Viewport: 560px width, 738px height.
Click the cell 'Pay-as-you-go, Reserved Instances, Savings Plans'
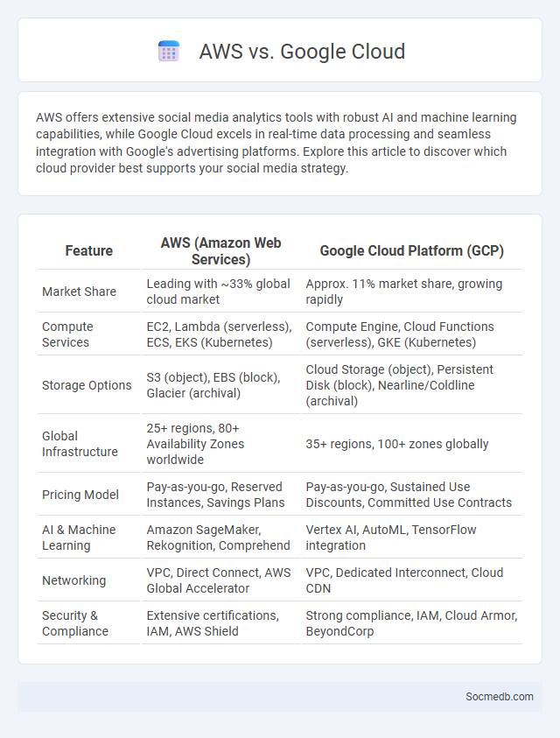tap(220, 495)
